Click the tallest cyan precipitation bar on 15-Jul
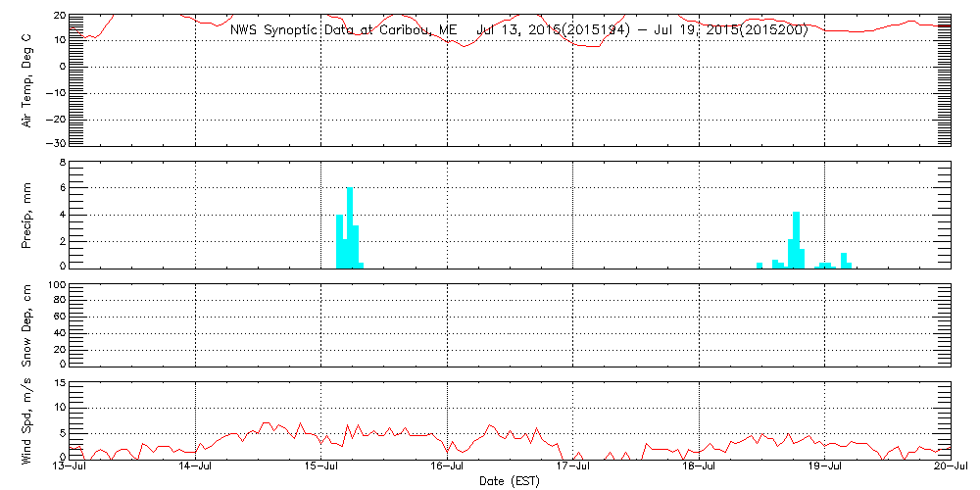This screenshot has height=490, width=980. coord(350,227)
